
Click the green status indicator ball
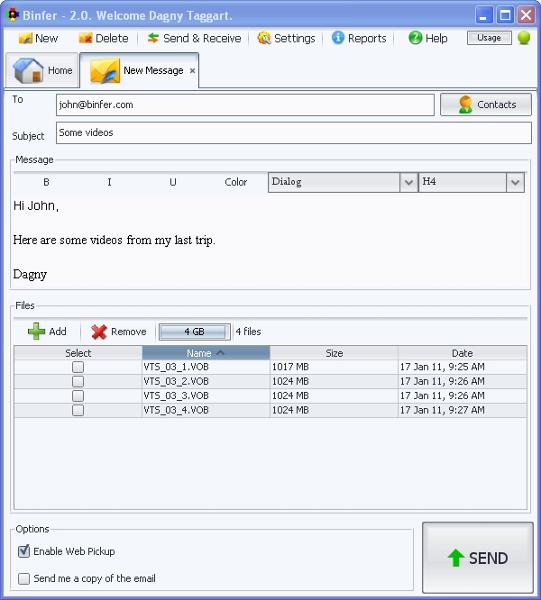pyautogui.click(x=524, y=38)
